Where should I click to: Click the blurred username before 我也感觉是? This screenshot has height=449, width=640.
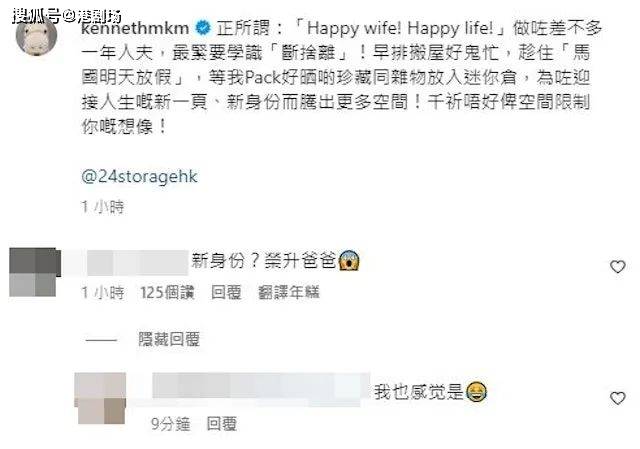pos(261,390)
